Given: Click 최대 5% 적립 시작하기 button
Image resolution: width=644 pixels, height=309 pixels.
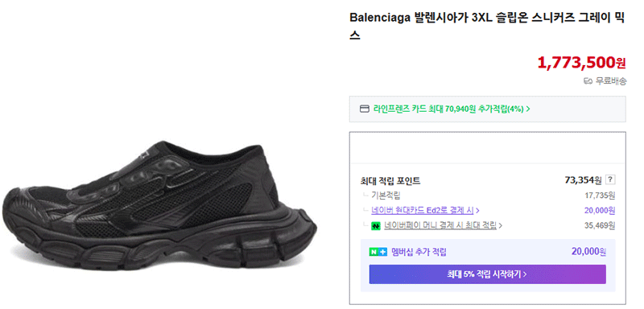Looking at the screenshot, I should coord(487,274).
